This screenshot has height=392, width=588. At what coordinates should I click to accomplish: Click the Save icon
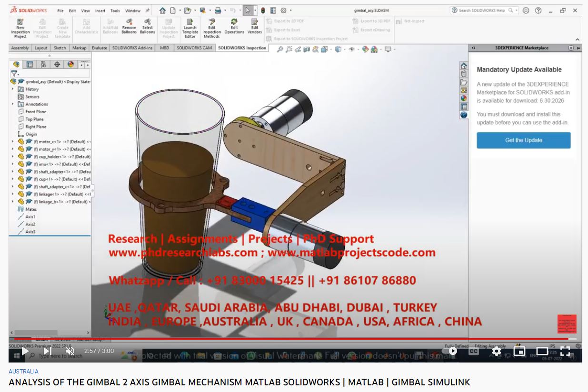[203, 10]
